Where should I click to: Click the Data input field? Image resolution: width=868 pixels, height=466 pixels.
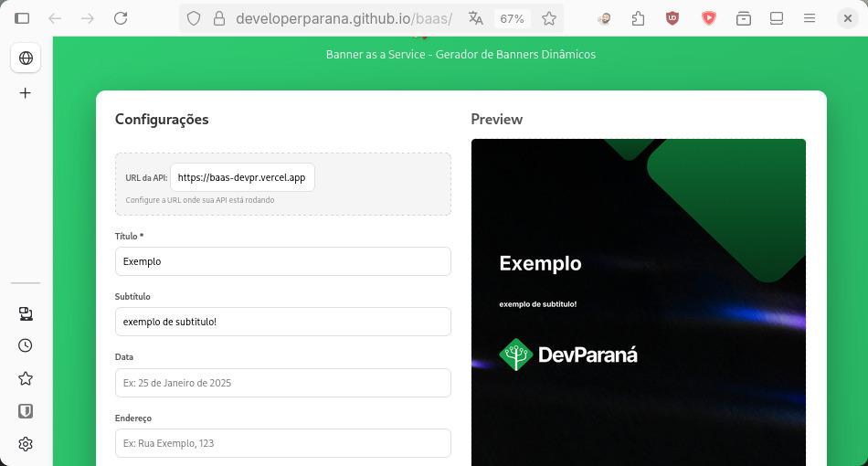[282, 383]
